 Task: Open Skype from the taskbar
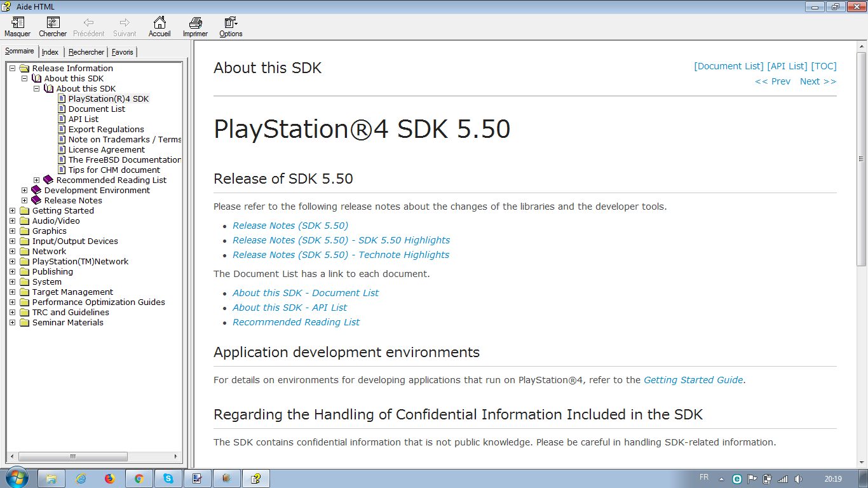click(x=168, y=478)
